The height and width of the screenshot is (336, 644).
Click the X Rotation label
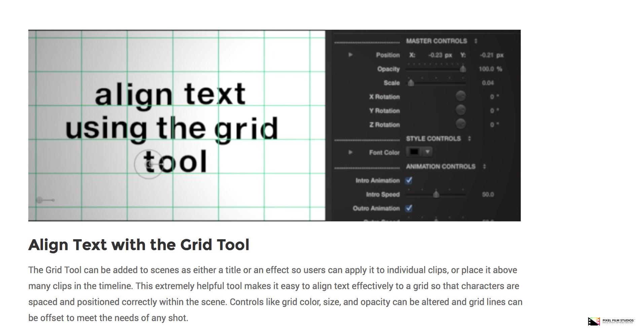pos(384,97)
